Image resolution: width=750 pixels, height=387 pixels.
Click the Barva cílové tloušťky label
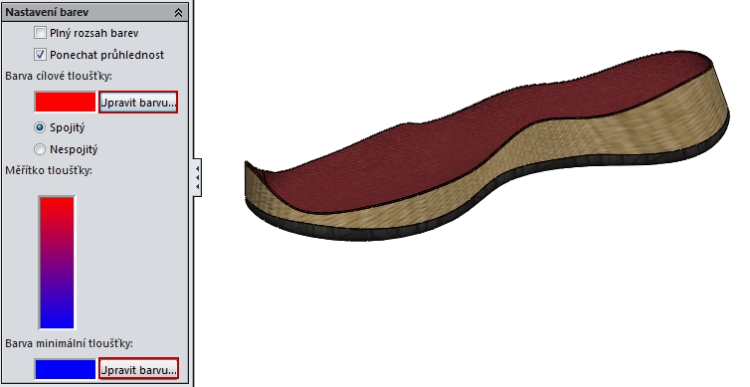point(59,76)
